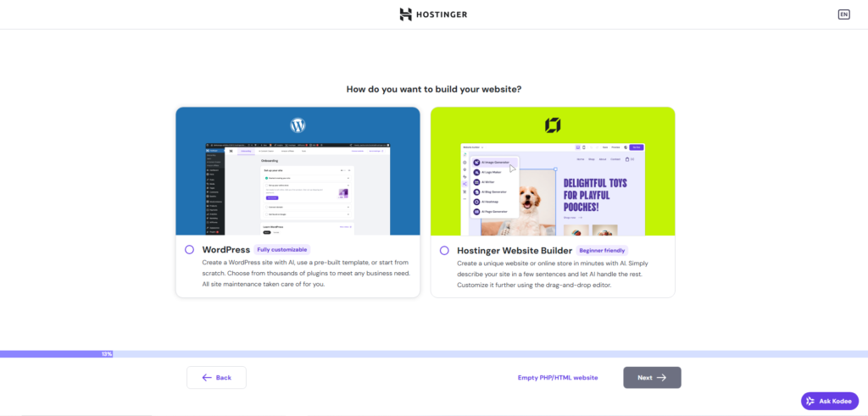Screen dimensions: 868x416
Task: Click the Hostinger Builder logo icon
Action: 553,125
